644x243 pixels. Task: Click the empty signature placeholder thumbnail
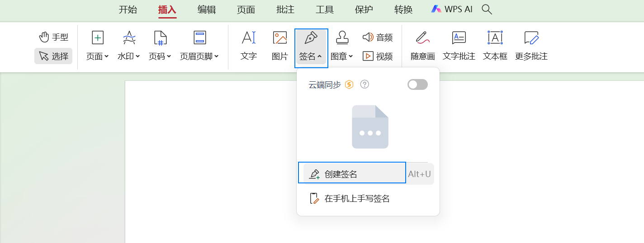click(370, 127)
